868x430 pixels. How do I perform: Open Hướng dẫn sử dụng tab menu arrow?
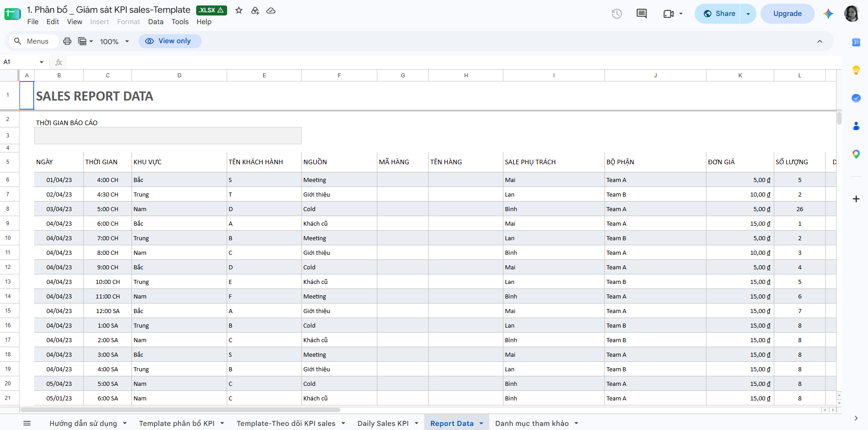point(125,423)
